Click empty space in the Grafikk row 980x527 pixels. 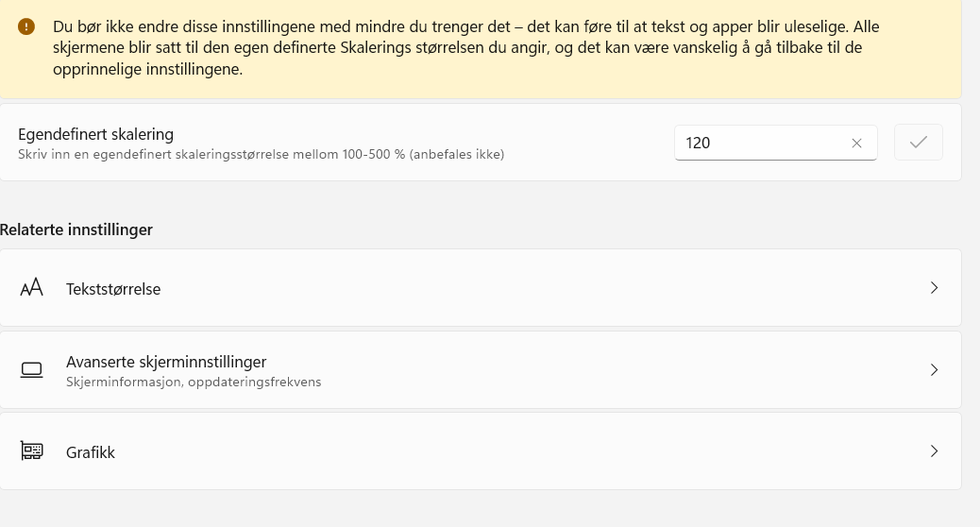pyautogui.click(x=519, y=451)
